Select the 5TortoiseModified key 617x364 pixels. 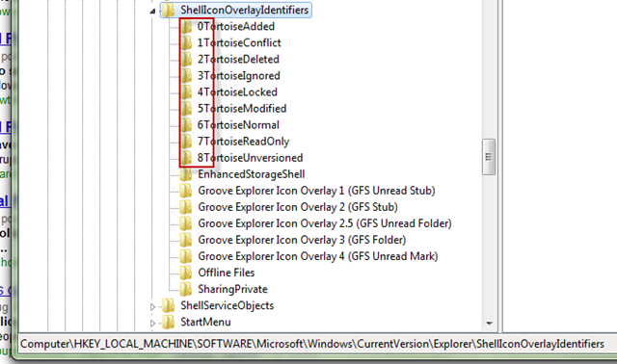[x=242, y=109]
